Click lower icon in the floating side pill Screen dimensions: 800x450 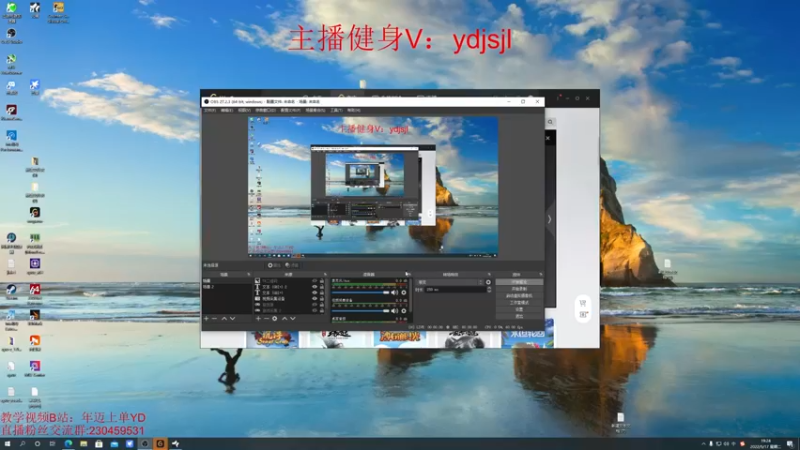(x=583, y=315)
